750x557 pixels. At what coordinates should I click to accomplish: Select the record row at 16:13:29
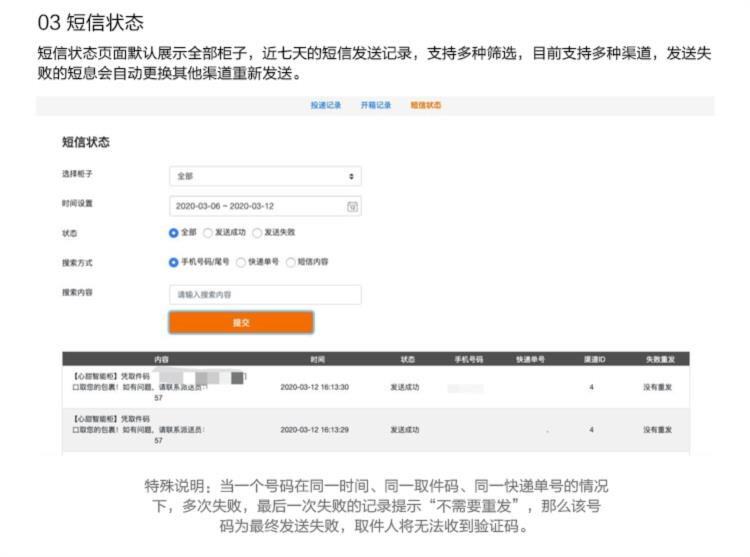point(375,430)
